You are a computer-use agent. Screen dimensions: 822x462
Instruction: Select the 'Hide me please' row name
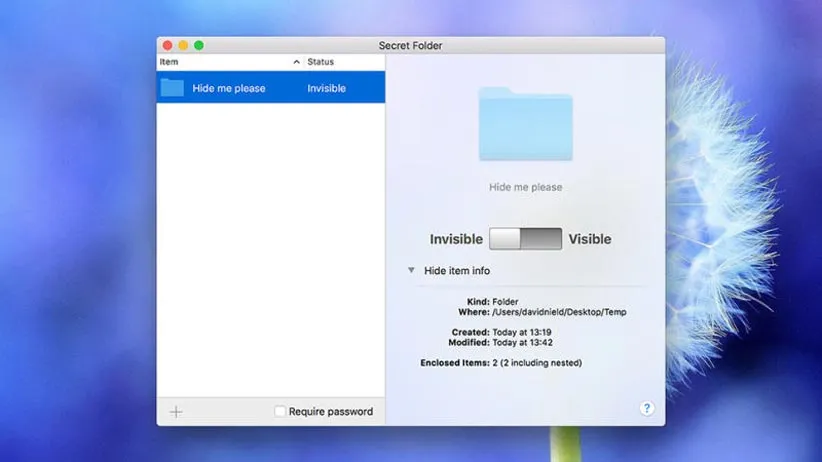[229, 88]
